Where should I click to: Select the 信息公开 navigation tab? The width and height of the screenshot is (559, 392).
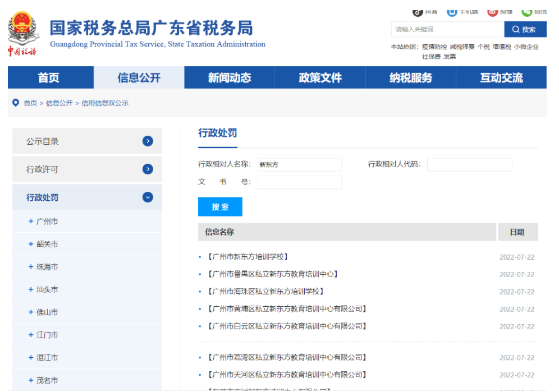click(139, 77)
